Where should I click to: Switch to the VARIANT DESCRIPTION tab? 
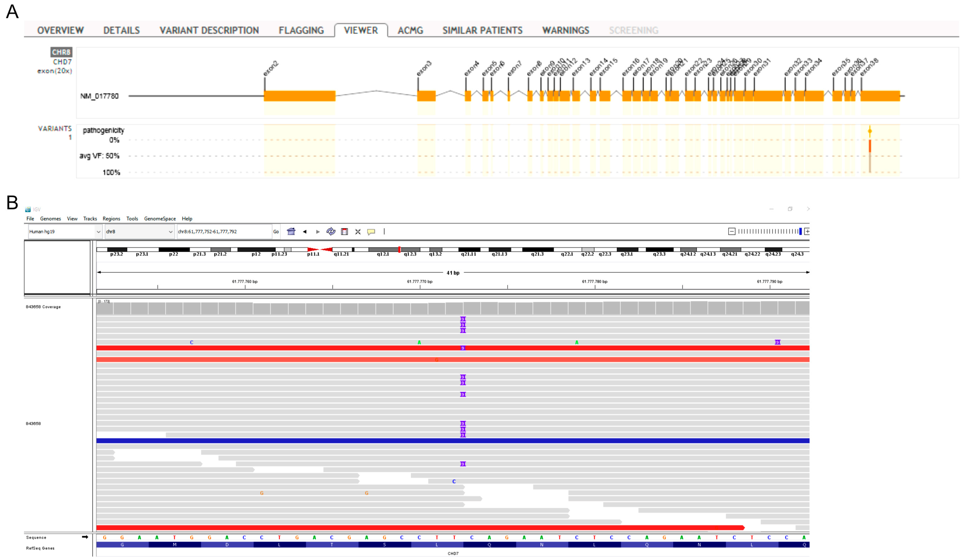209,30
